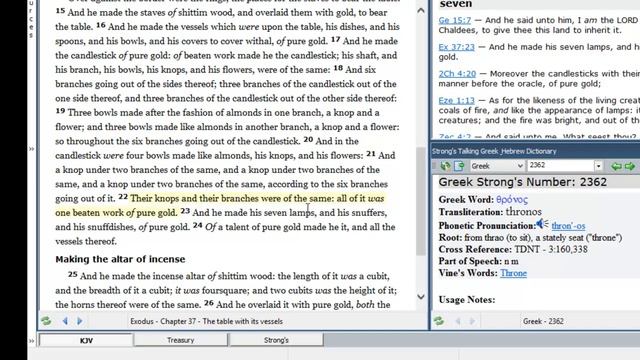This screenshot has width=640, height=360.
Task: Click the 'Strong's Talking Greek_Hebrew Dictionary' title bar
Action: 536,151
